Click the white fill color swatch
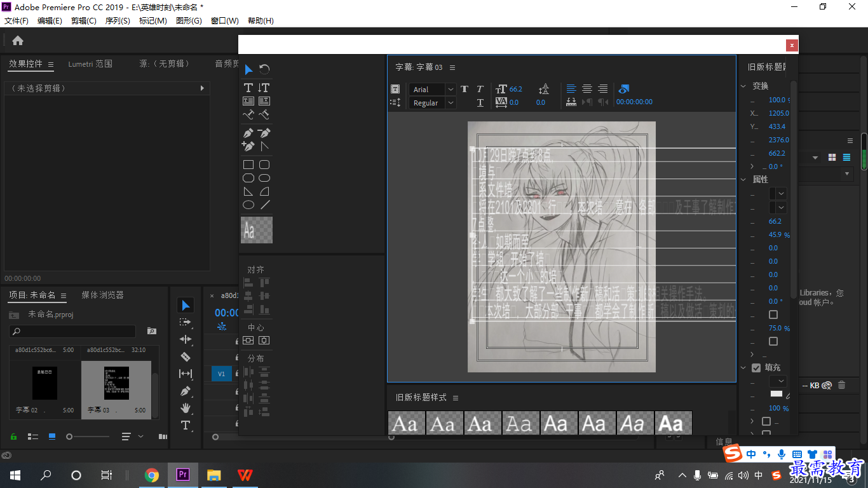Screen dimensions: 868x488 pos(776,394)
